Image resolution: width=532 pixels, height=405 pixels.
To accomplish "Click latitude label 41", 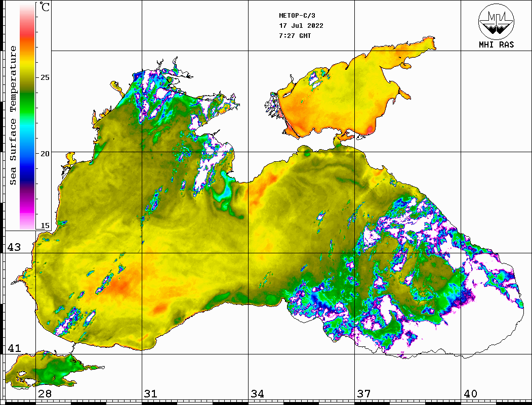I will pyautogui.click(x=14, y=348).
